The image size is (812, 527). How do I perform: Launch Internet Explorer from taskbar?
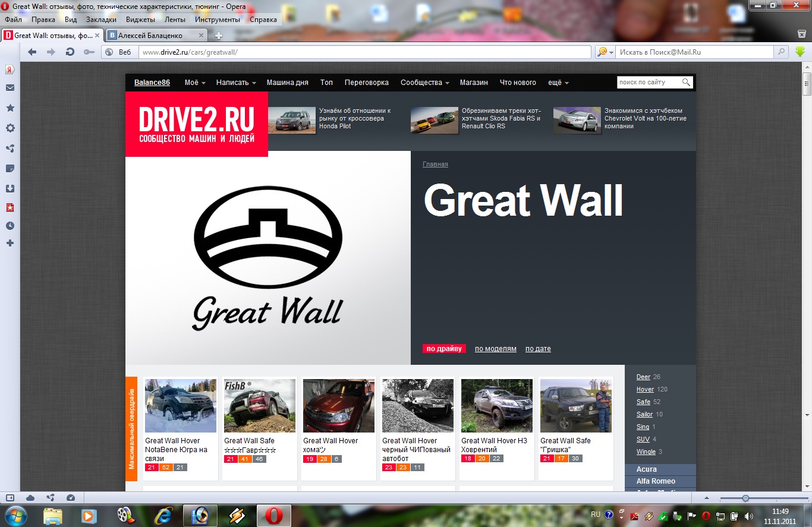(x=162, y=516)
